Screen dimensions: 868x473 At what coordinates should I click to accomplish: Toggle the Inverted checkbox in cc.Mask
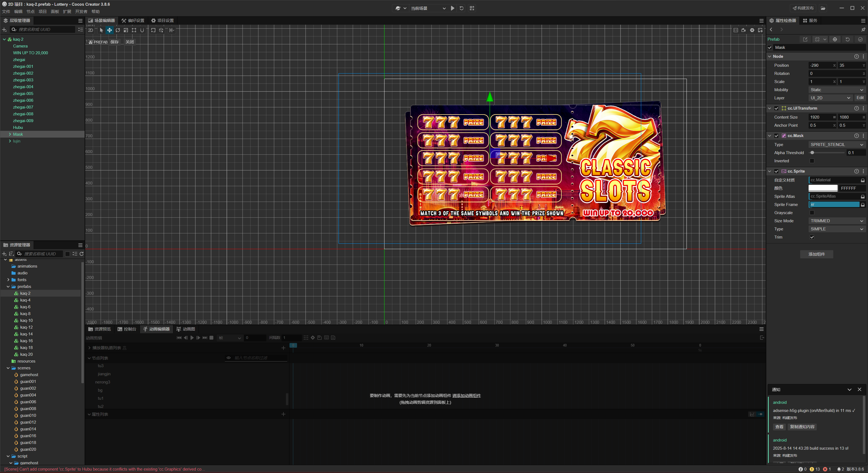point(812,161)
